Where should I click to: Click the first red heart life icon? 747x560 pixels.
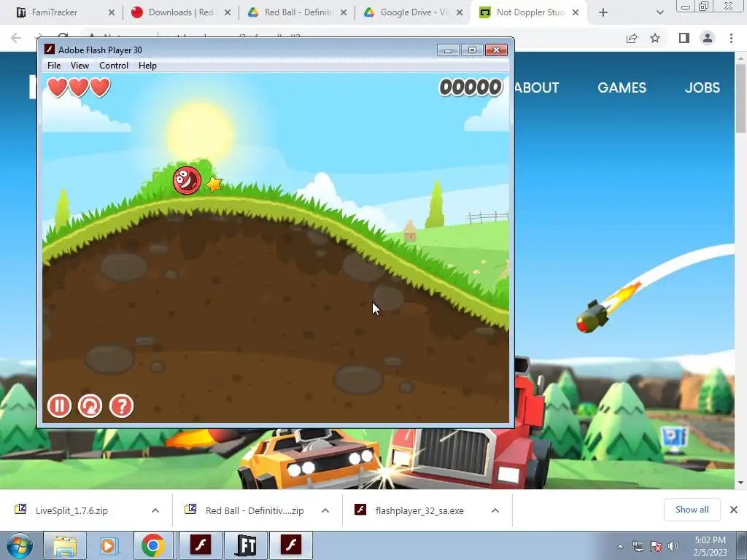[58, 87]
